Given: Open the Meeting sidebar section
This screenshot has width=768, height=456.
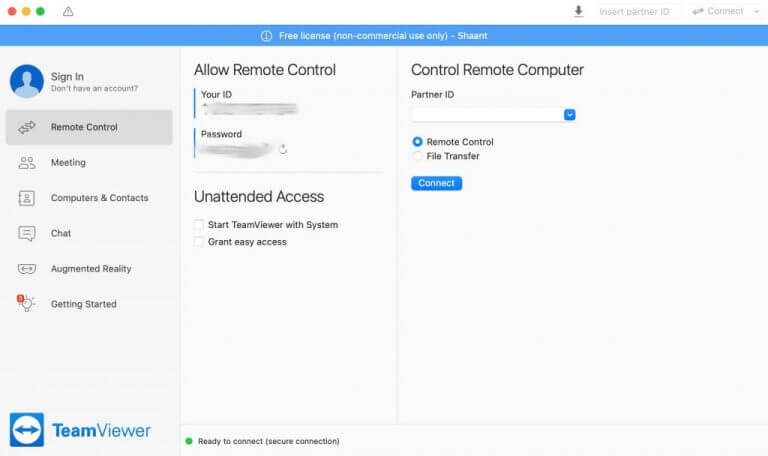Looking at the screenshot, I should point(89,163).
